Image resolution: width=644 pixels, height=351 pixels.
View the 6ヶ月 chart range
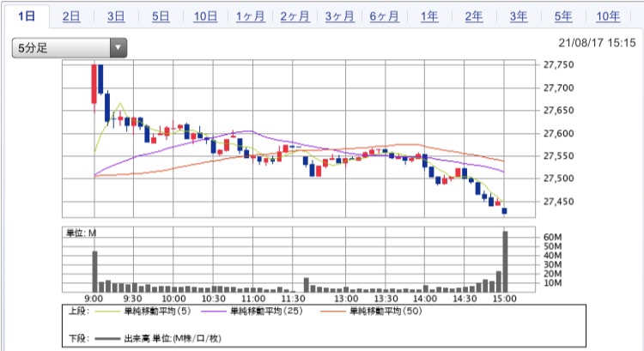(385, 16)
